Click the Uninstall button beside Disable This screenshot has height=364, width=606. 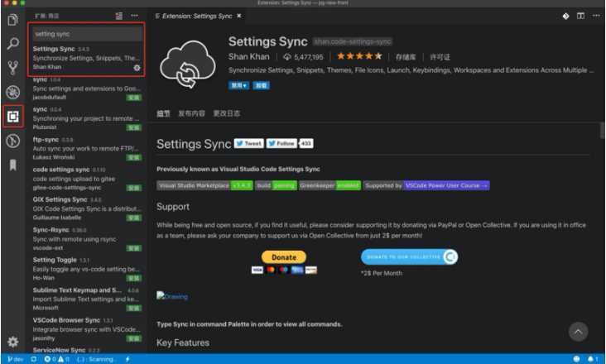262,85
